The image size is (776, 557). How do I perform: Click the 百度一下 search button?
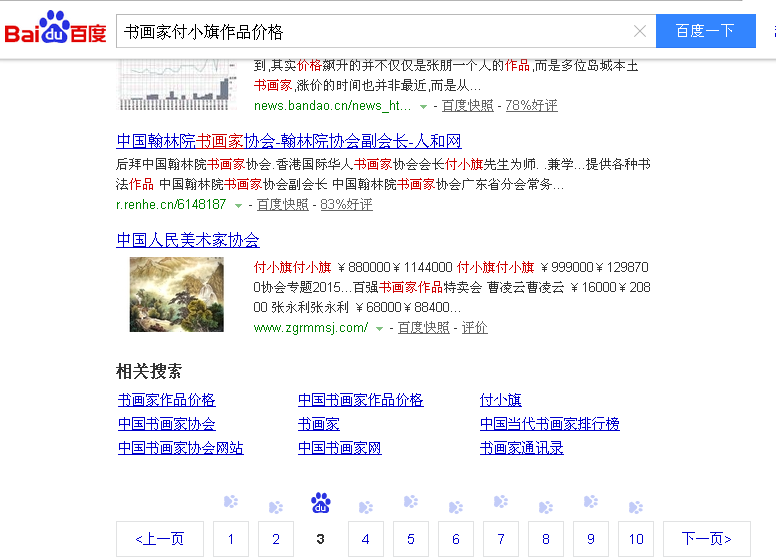tap(705, 31)
